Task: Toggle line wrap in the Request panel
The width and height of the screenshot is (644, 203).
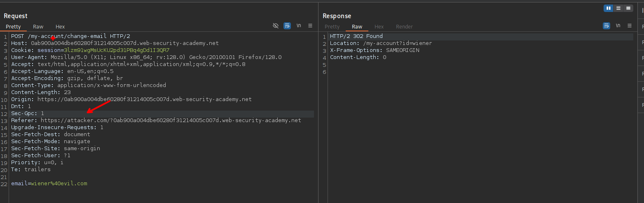Action: point(287,26)
